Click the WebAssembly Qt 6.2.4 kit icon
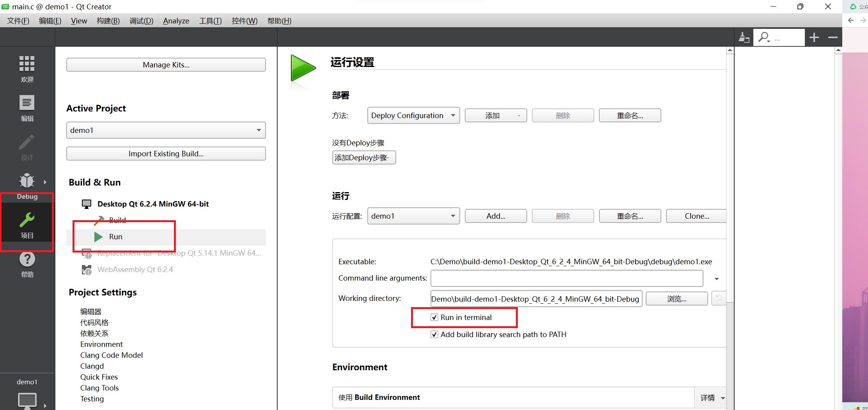This screenshot has height=410, width=868. pos(87,270)
